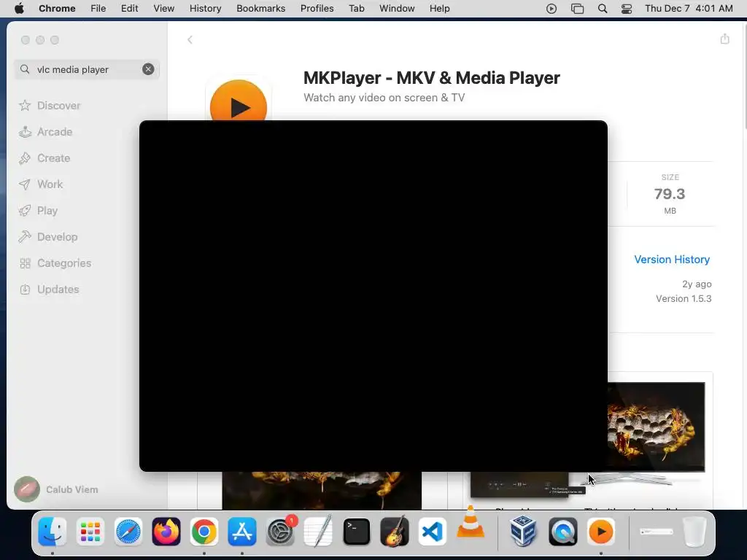Open the Play section
The width and height of the screenshot is (747, 560).
click(38, 211)
